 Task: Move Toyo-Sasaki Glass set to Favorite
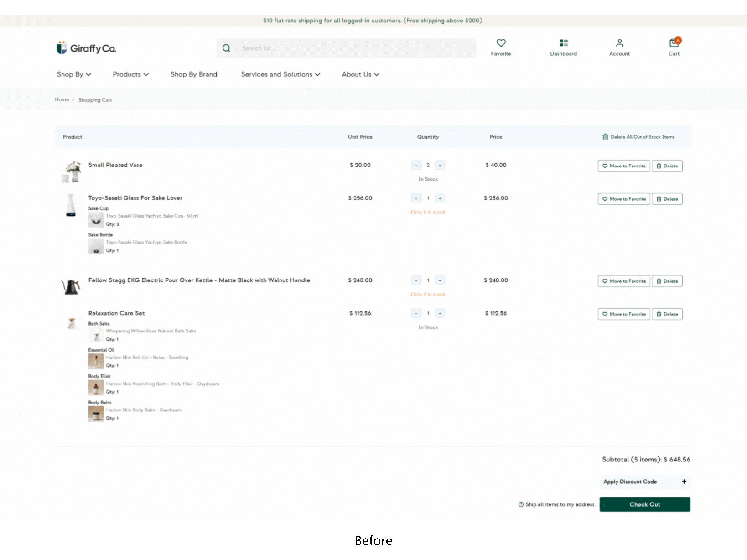(x=624, y=199)
